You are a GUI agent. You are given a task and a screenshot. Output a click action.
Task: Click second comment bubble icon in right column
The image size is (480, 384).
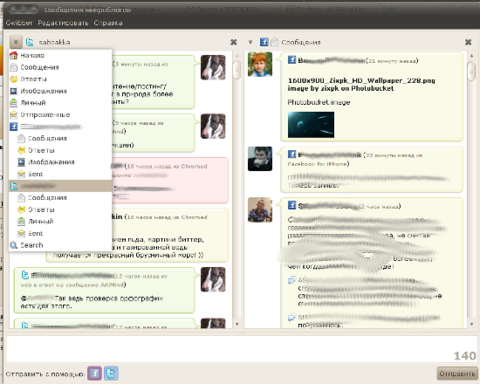(292, 317)
